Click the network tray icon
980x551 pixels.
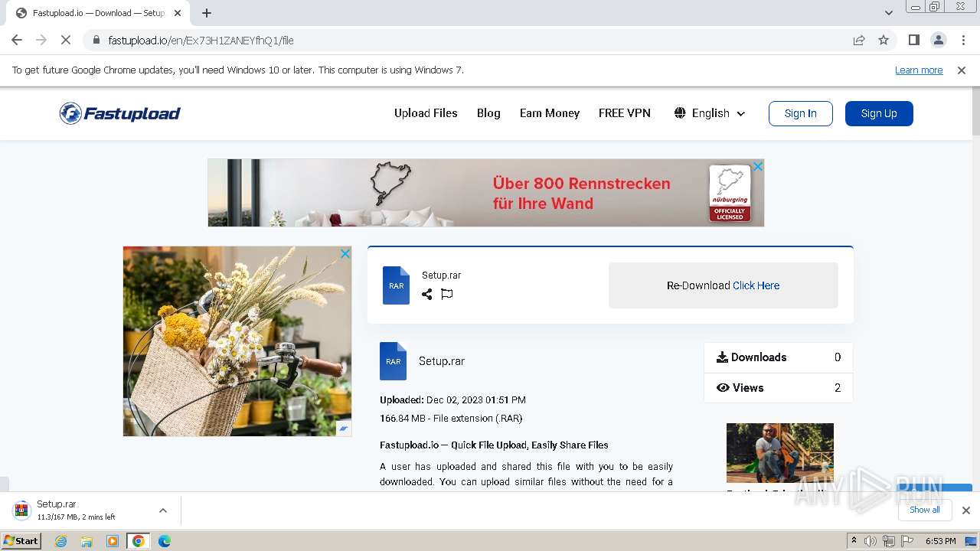889,541
